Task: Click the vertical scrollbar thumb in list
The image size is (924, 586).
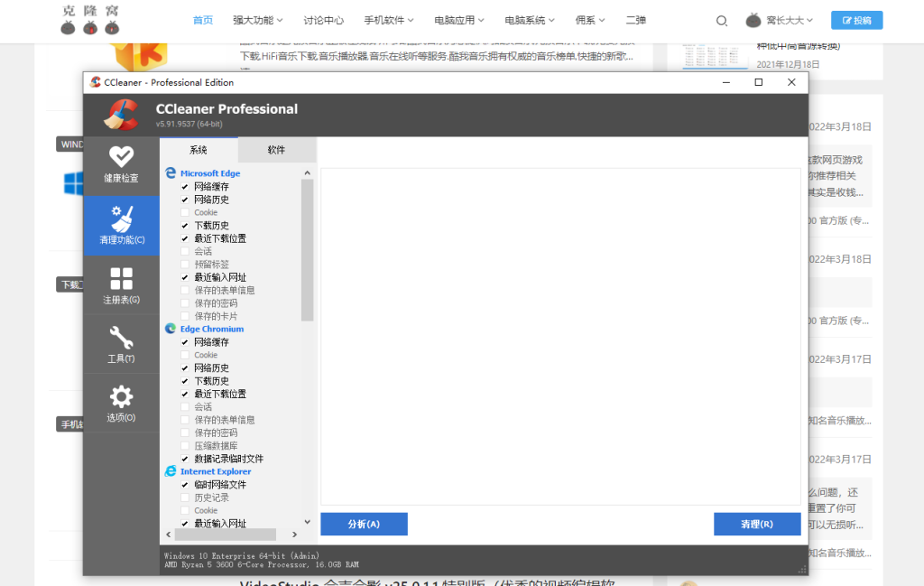Action: coord(307,250)
